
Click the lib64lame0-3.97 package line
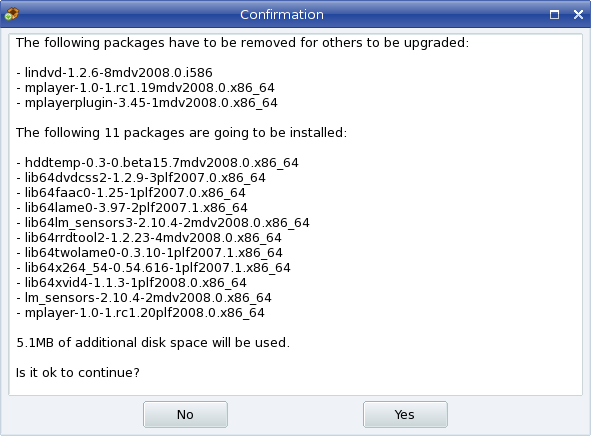click(132, 208)
